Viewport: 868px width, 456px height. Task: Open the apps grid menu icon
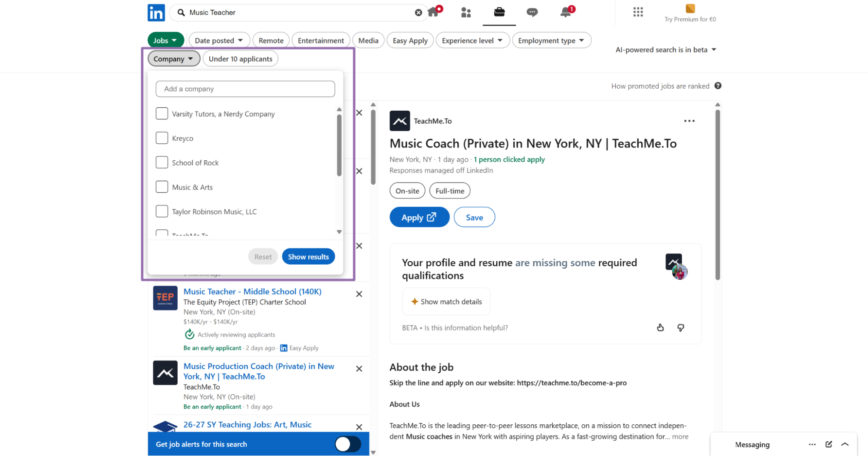click(x=638, y=12)
